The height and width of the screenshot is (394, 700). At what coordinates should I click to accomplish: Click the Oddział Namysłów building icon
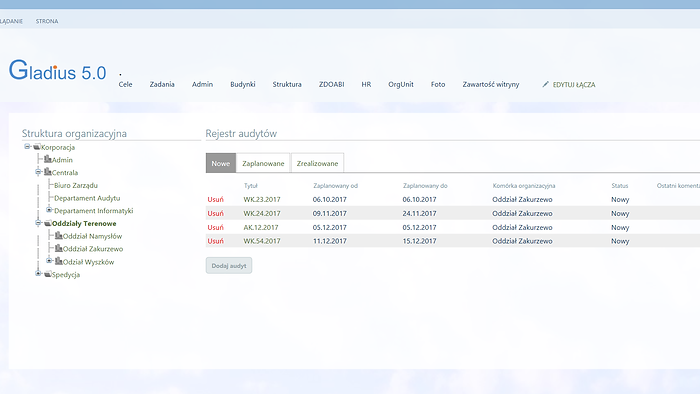click(58, 236)
